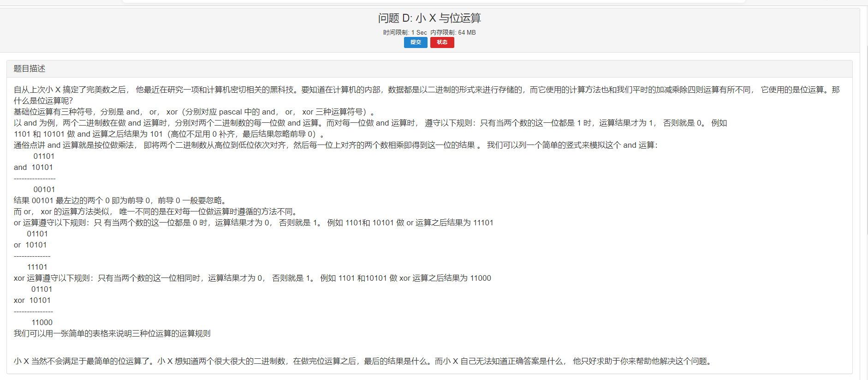
Task: Click the result line '00101' of the and example
Action: [x=44, y=189]
